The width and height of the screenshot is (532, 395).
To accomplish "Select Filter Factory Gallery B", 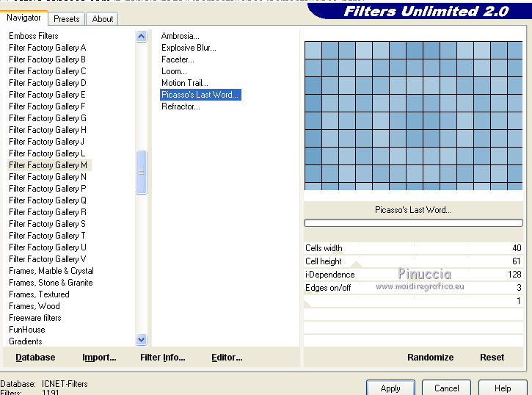I will pos(47,59).
